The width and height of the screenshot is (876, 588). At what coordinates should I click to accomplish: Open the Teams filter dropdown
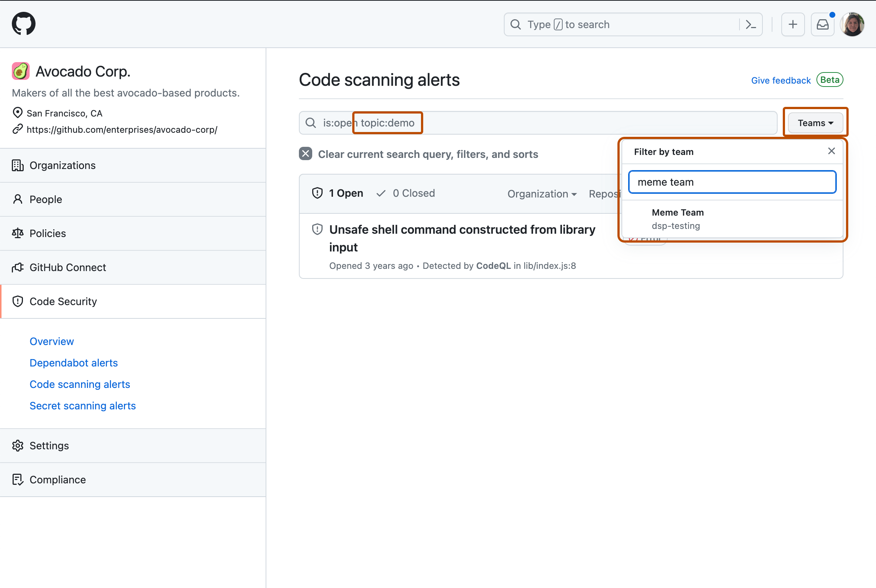point(815,123)
